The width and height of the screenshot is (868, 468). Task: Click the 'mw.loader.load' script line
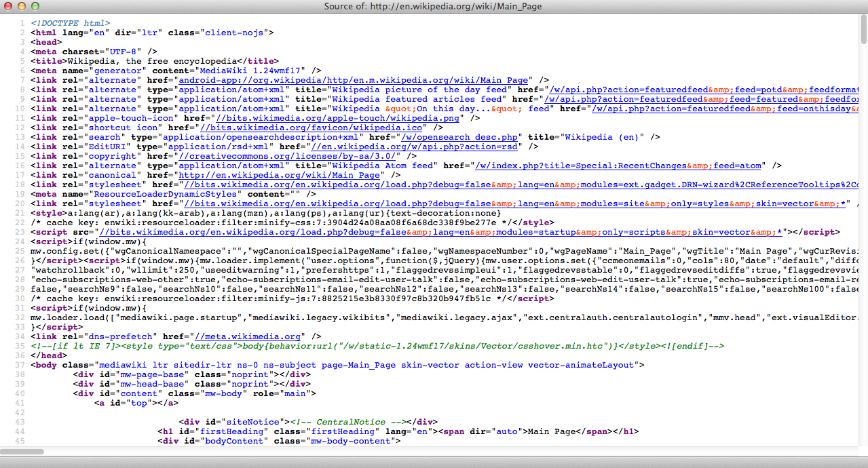pyautogui.click(x=446, y=317)
